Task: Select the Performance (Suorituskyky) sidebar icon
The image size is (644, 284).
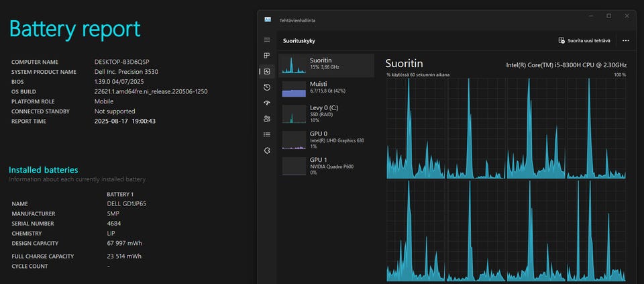Action: (x=267, y=71)
